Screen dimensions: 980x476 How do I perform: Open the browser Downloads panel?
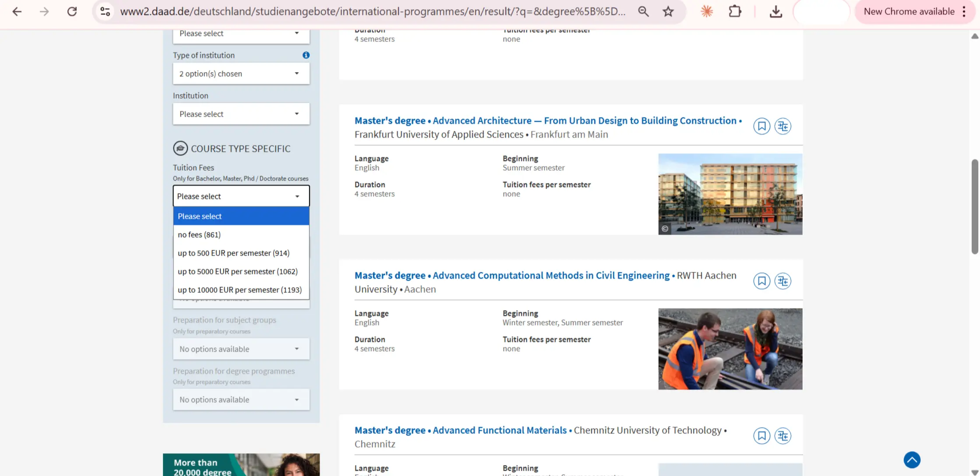click(x=776, y=12)
